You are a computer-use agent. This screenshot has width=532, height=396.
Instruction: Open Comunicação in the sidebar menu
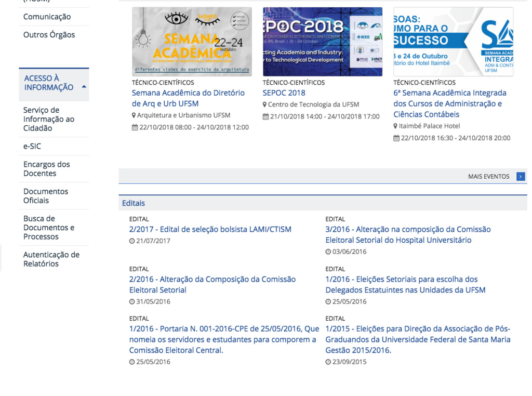[47, 17]
